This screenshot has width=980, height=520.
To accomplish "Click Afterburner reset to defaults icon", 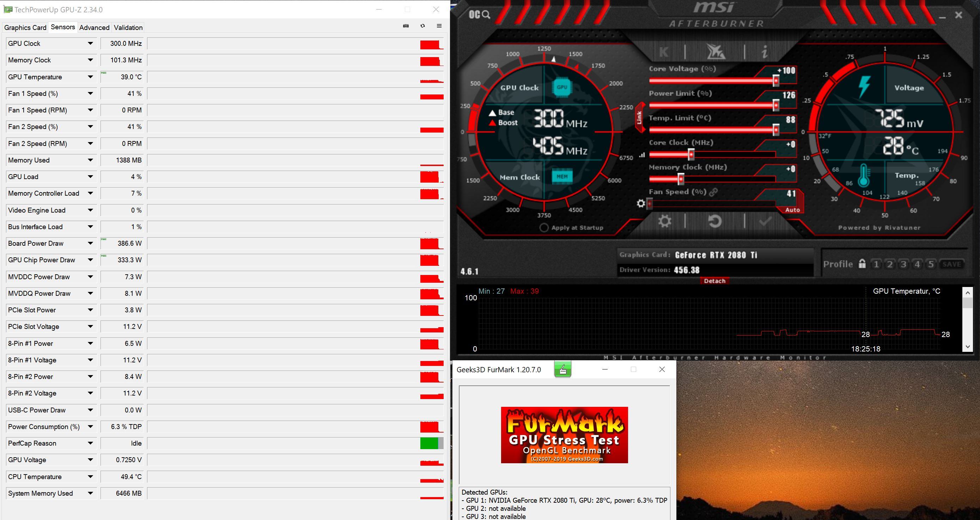I will tap(715, 221).
